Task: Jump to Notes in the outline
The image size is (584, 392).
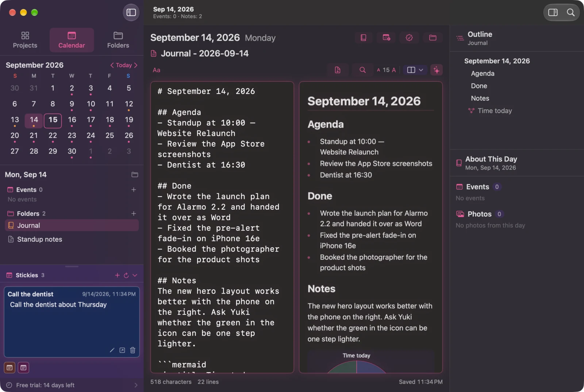Action: click(x=480, y=98)
